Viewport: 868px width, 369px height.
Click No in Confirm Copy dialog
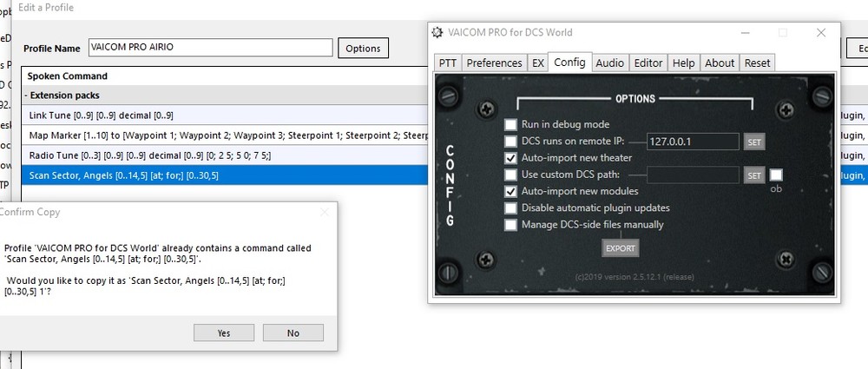[293, 333]
